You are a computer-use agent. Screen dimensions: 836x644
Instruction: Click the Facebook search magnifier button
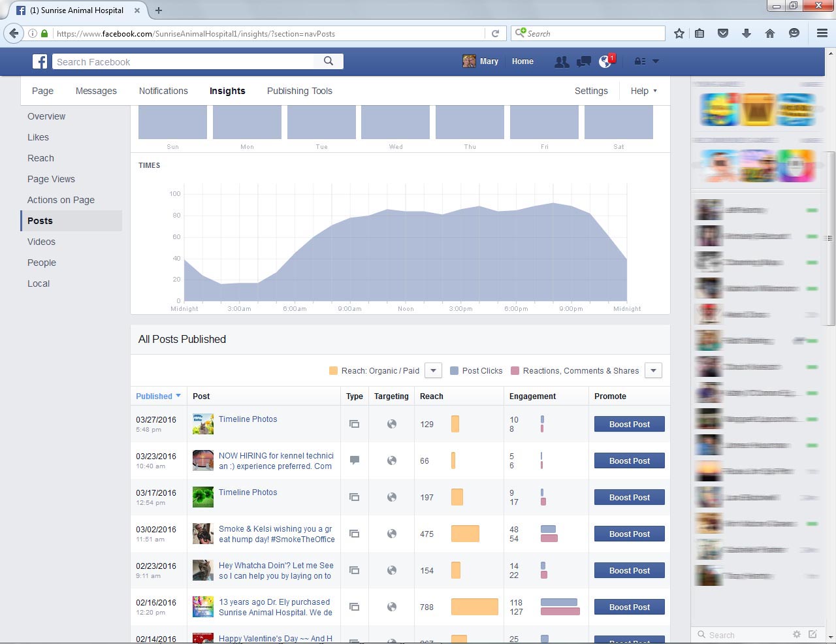point(329,61)
